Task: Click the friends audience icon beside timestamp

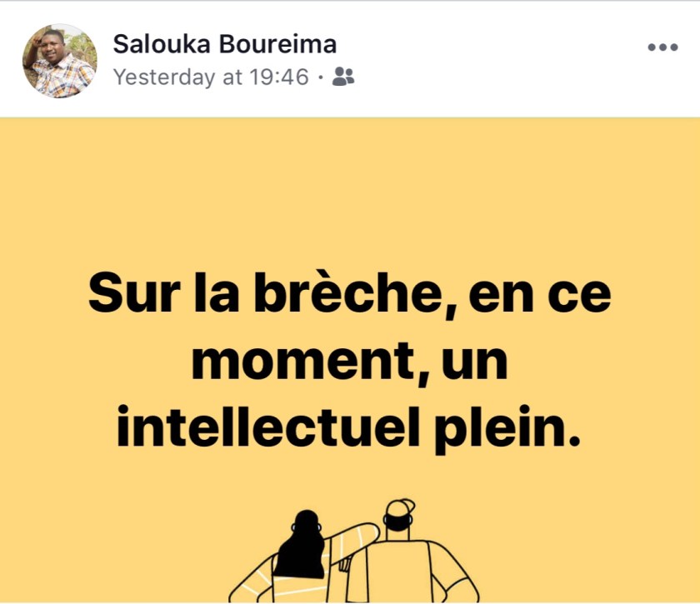Action: pyautogui.click(x=343, y=77)
